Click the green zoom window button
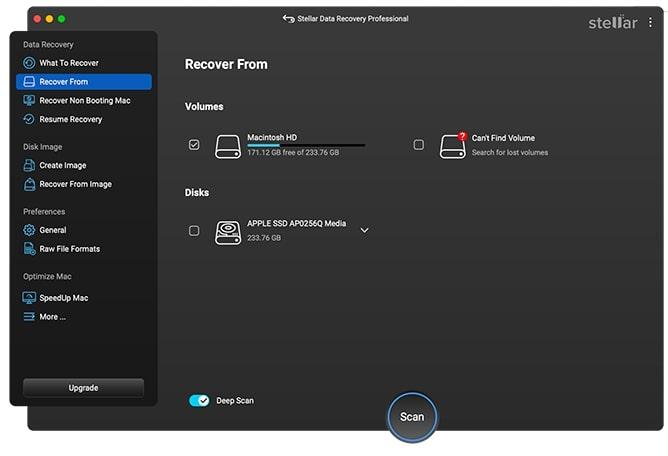The height and width of the screenshot is (456, 668). 62,19
